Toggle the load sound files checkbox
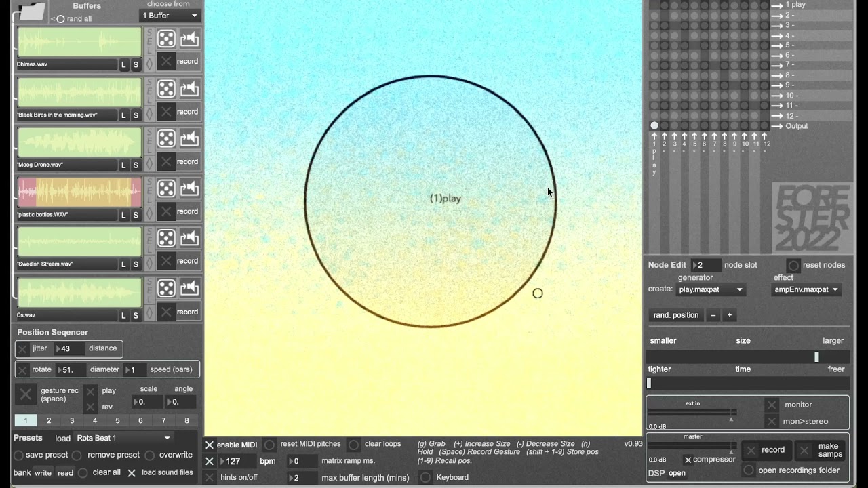Viewport: 868px width, 488px height. click(132, 473)
